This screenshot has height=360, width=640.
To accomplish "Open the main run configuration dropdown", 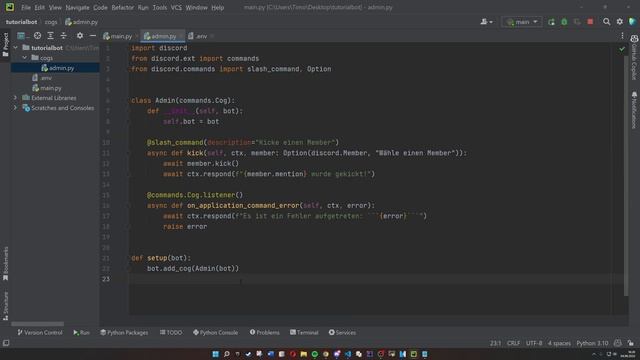I will point(522,22).
